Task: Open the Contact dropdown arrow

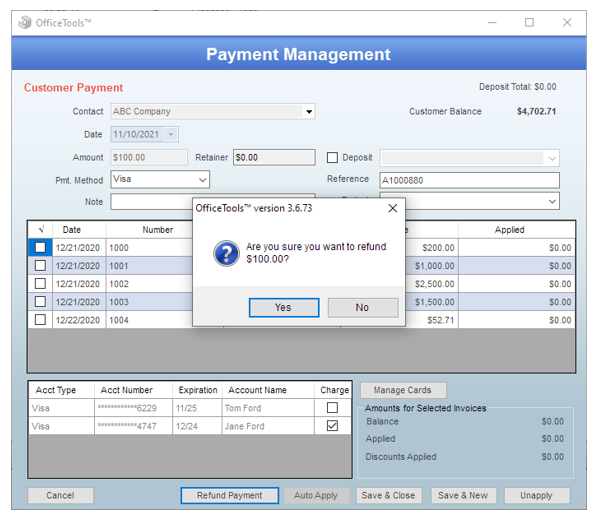Action: point(309,112)
